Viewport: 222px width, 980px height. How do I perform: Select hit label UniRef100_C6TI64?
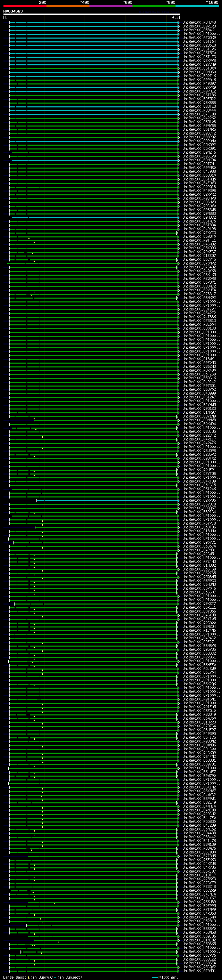[x=199, y=41]
